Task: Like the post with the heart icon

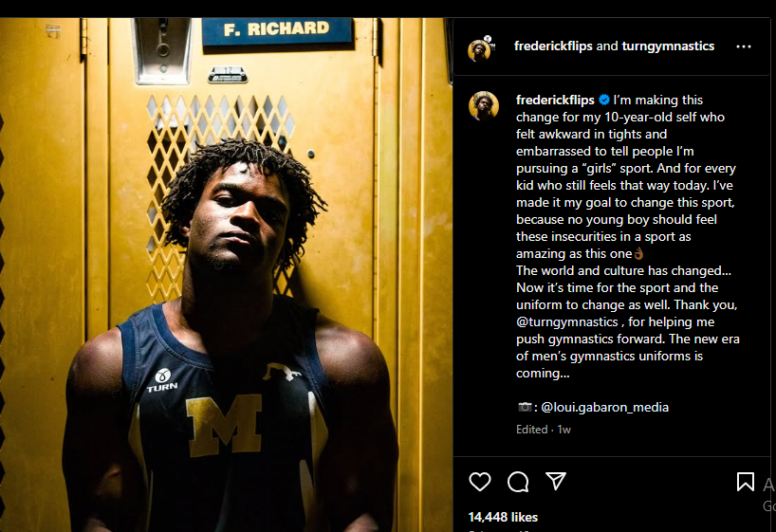Action: (480, 482)
